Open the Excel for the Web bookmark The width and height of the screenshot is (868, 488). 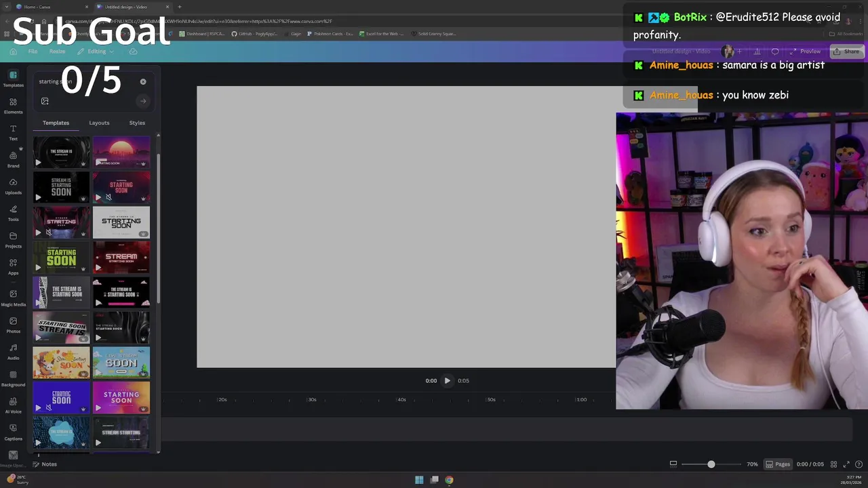381,33
